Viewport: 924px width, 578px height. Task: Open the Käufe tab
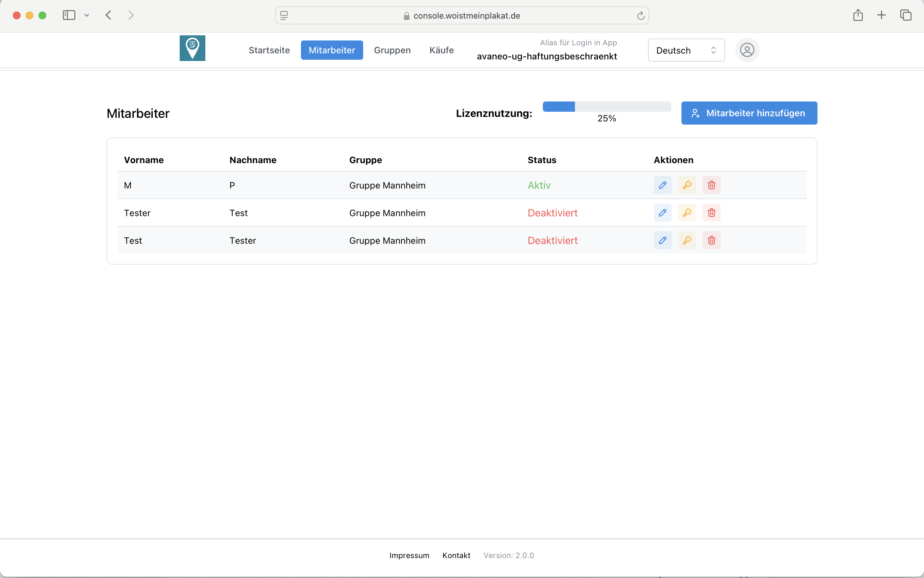[441, 50]
